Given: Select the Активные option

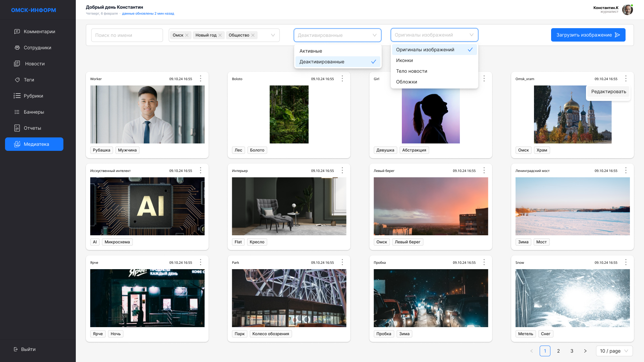Looking at the screenshot, I should click(311, 51).
